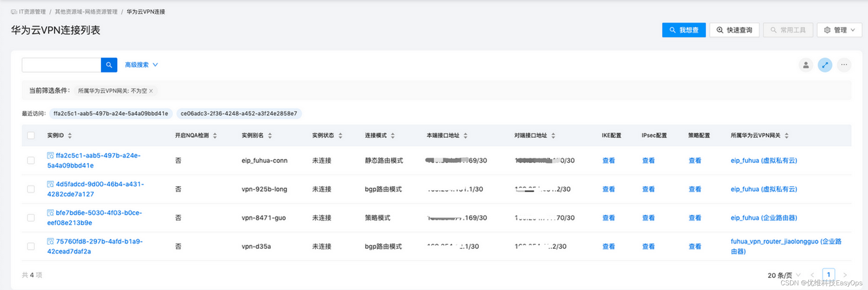Select checkbox for vpn-8471-guo row
Image resolution: width=868 pixels, height=290 pixels.
tap(31, 218)
